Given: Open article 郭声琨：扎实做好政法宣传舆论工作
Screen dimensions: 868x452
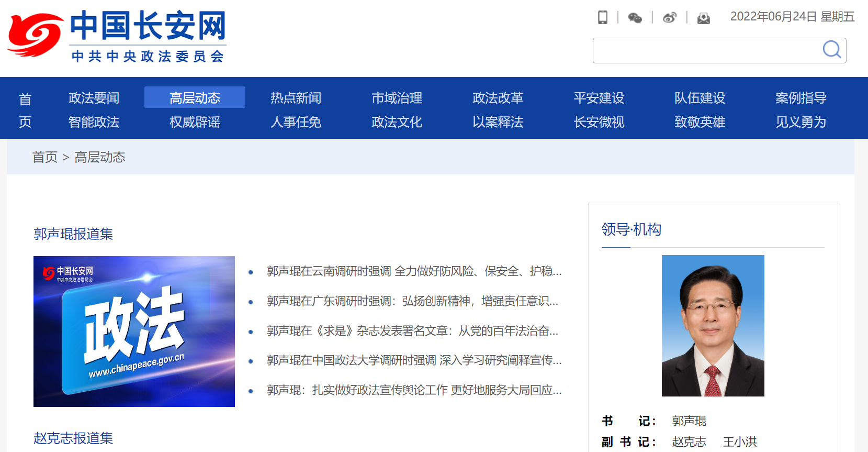Looking at the screenshot, I should (x=414, y=390).
